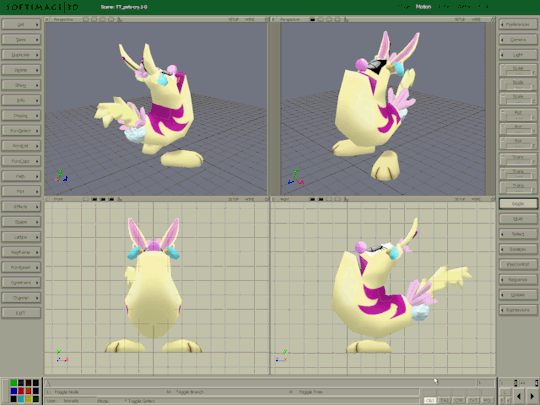
Task: Toggle the Trans Y transform box
Action: tap(518, 173)
